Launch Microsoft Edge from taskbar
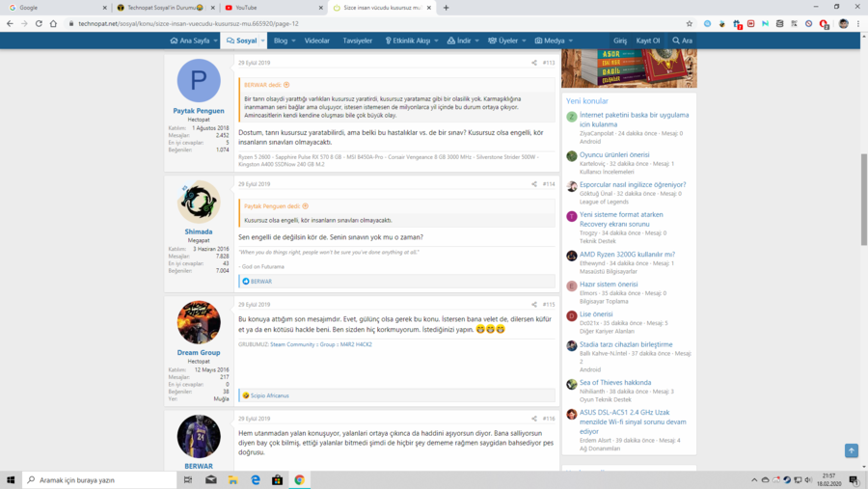 coord(256,480)
